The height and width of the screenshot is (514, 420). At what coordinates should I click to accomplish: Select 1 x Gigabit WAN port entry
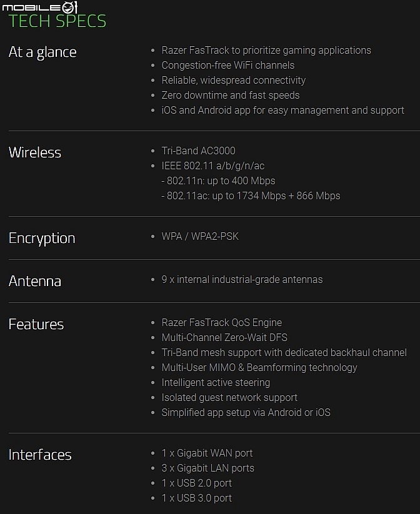click(207, 453)
